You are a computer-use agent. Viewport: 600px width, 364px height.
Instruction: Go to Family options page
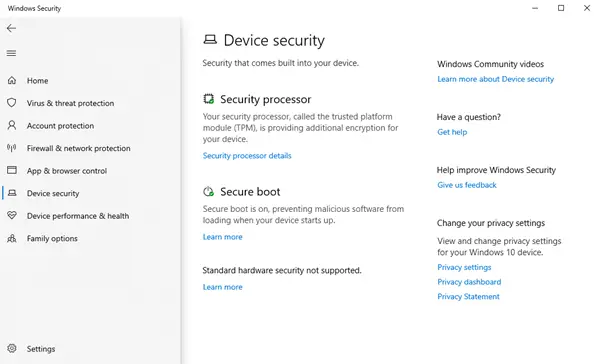pyautogui.click(x=52, y=238)
